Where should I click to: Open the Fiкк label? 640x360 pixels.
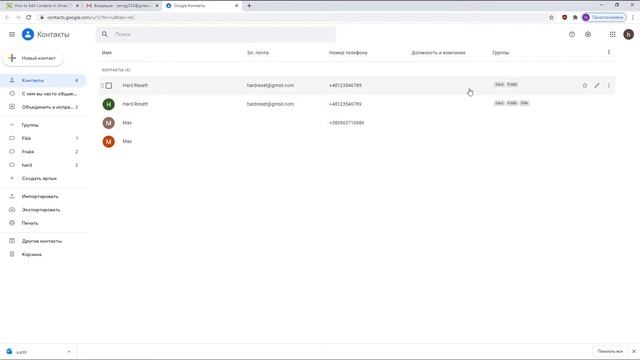click(43, 138)
